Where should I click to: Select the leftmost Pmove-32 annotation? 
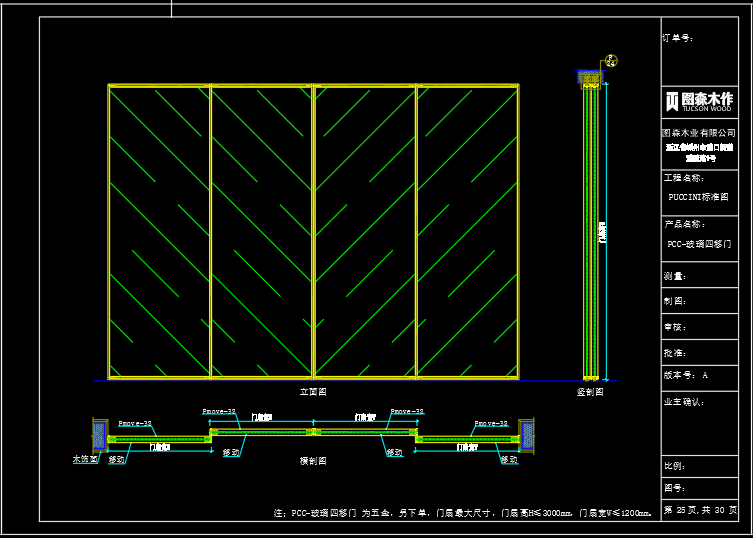[135, 424]
